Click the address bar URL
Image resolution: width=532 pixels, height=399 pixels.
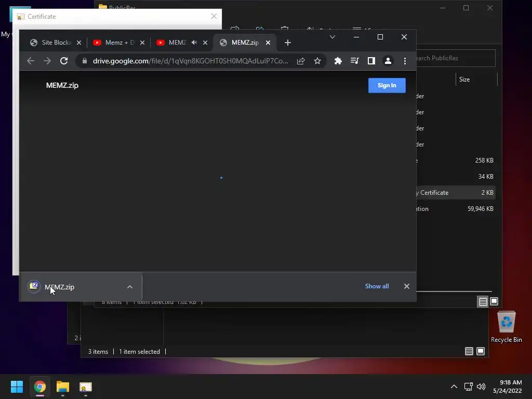[x=190, y=61]
